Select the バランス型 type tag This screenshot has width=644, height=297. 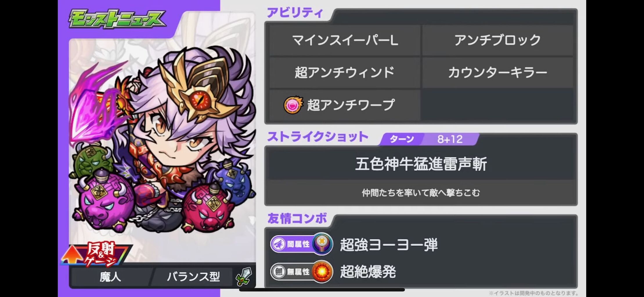[x=193, y=276]
